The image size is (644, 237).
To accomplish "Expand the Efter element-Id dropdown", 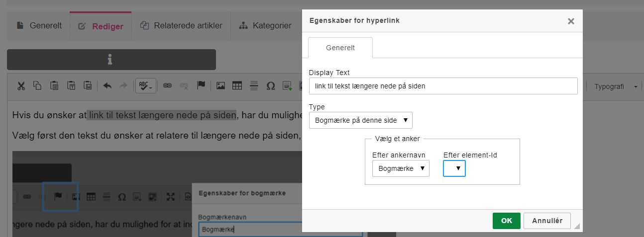I will 454,168.
